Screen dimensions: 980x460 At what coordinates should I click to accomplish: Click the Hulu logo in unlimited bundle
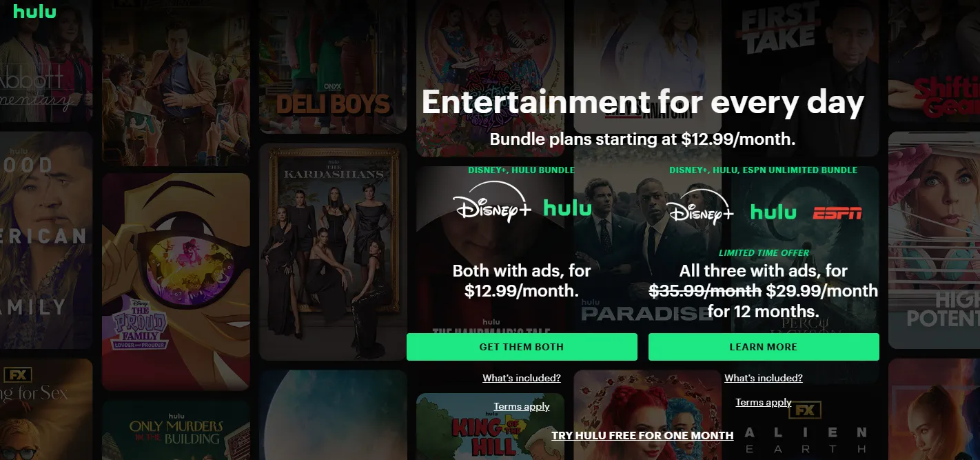(x=773, y=212)
